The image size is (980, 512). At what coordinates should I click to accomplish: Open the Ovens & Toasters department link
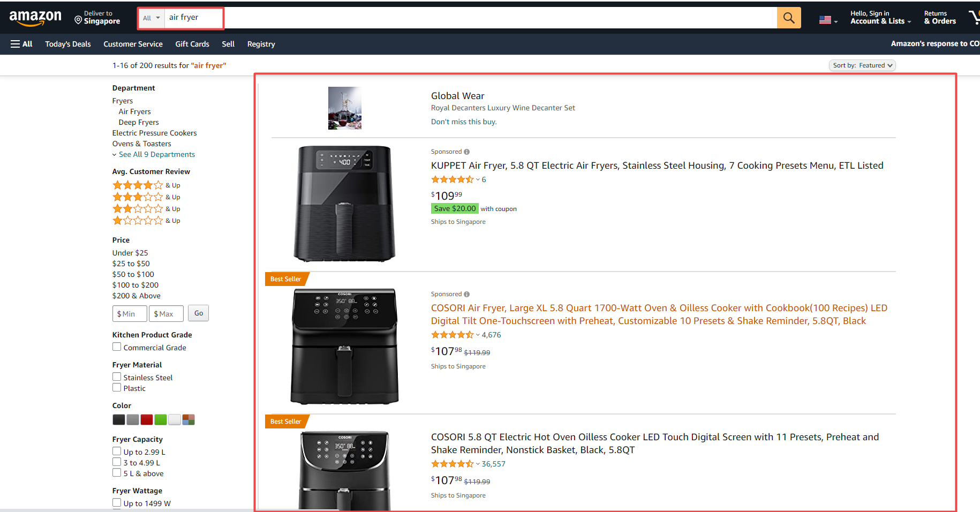tap(142, 144)
